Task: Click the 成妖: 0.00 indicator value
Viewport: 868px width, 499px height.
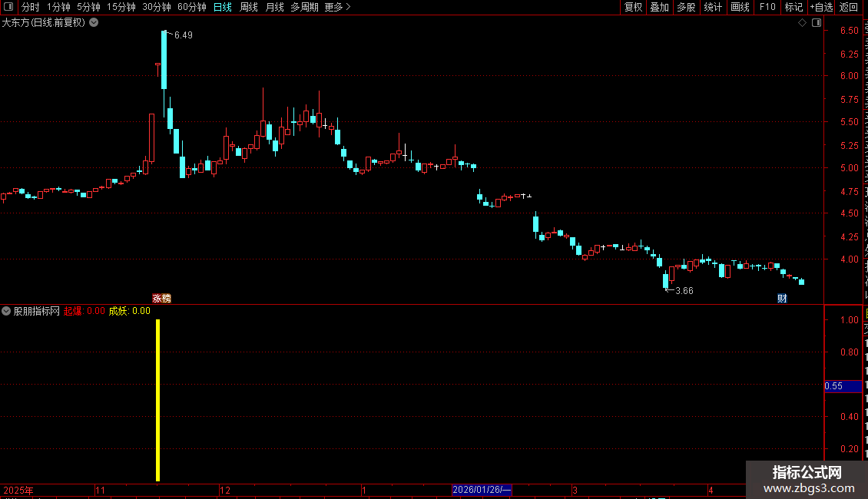Action: click(x=130, y=311)
